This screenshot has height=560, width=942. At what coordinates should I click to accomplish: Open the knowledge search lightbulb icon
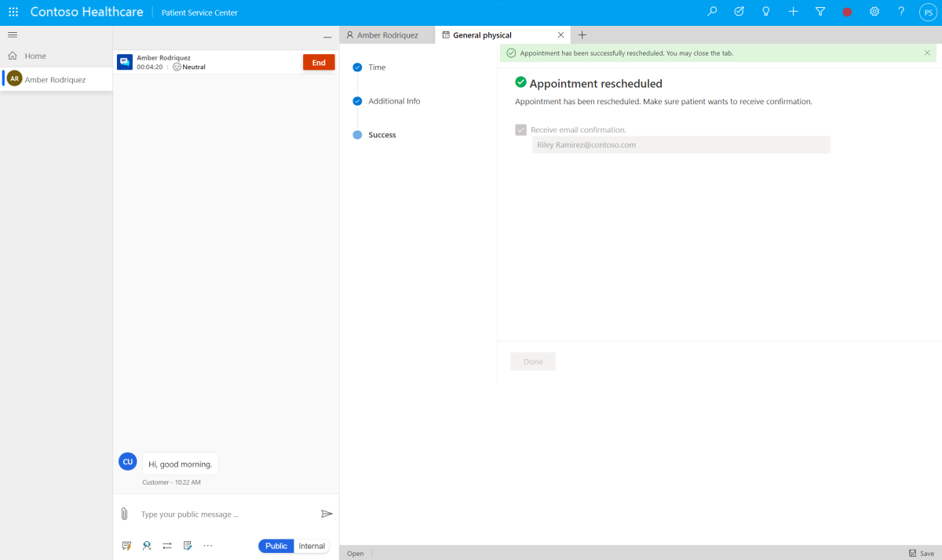tap(765, 12)
